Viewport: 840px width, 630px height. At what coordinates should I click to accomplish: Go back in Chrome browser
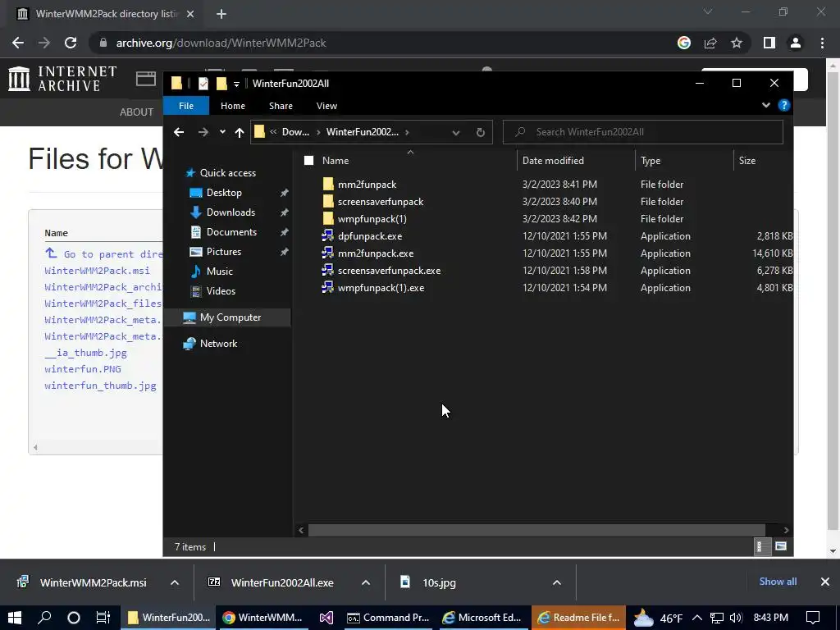(x=18, y=43)
